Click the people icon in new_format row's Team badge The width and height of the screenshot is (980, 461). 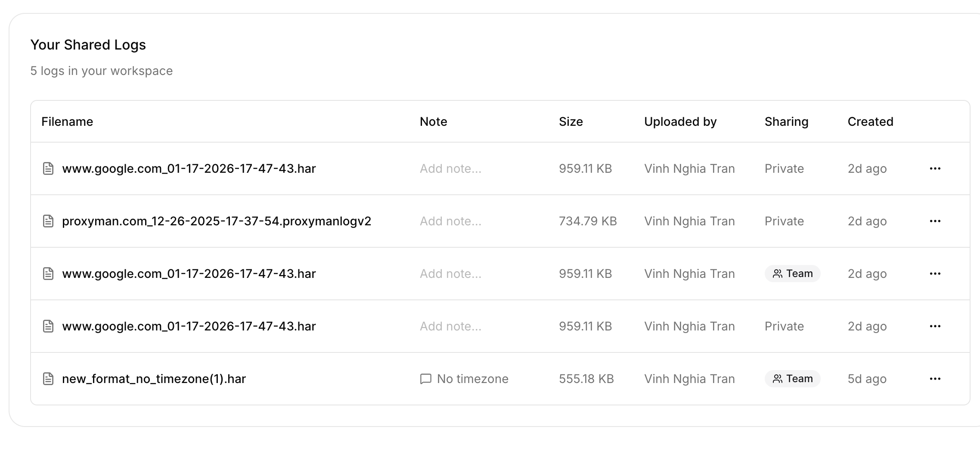(777, 379)
